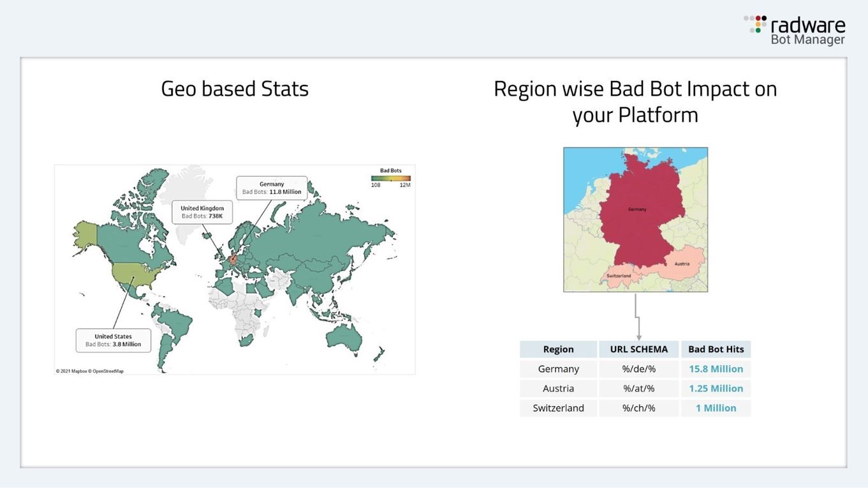Click the United States callout on the map
Image resolution: width=868 pixels, height=489 pixels.
tap(113, 339)
